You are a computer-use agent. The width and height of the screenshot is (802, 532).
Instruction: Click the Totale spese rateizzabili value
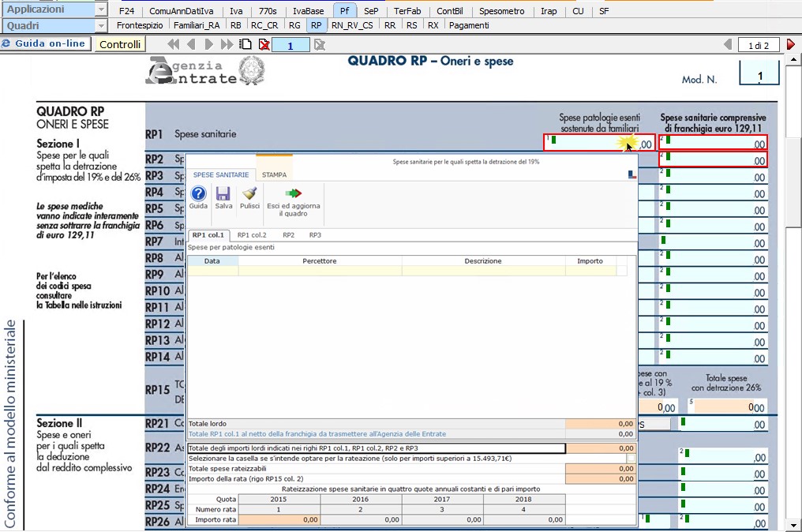point(601,469)
